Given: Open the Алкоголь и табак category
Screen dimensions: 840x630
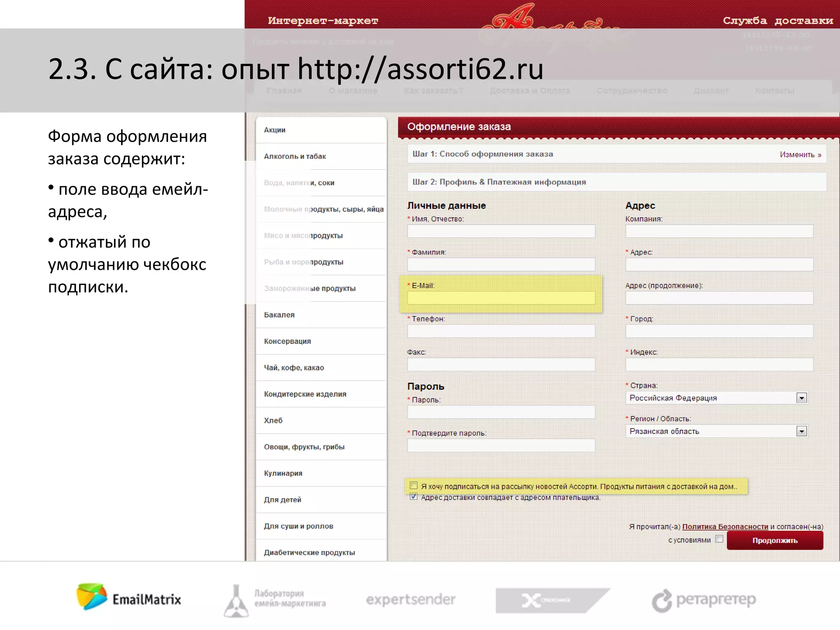Looking at the screenshot, I should coord(321,156).
